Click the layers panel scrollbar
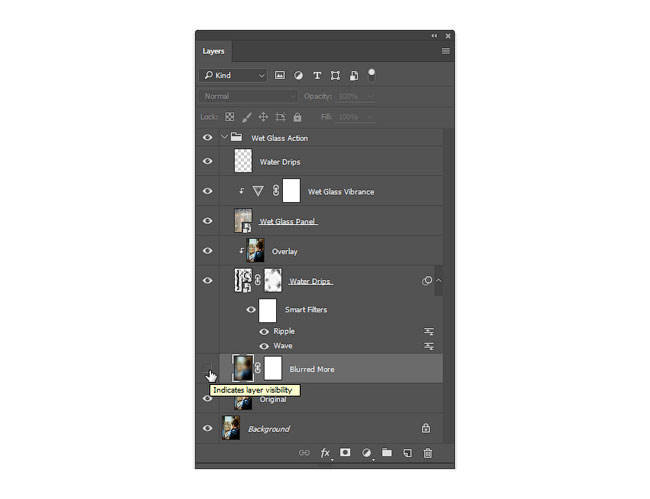The height and width of the screenshot is (499, 650). (447, 285)
